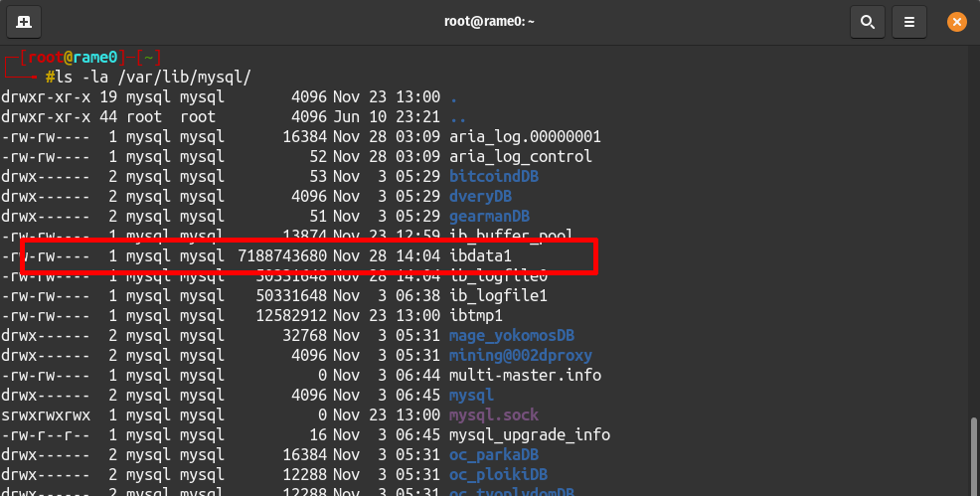This screenshot has width=980, height=496.
Task: Click the mysql_upgrade_info file name
Action: click(530, 434)
